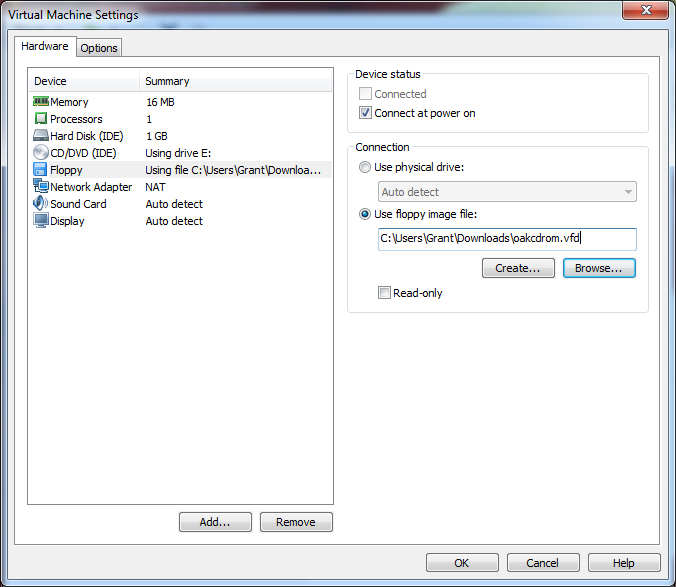The image size is (676, 587).
Task: Select the Floppy disk icon
Action: [x=41, y=170]
